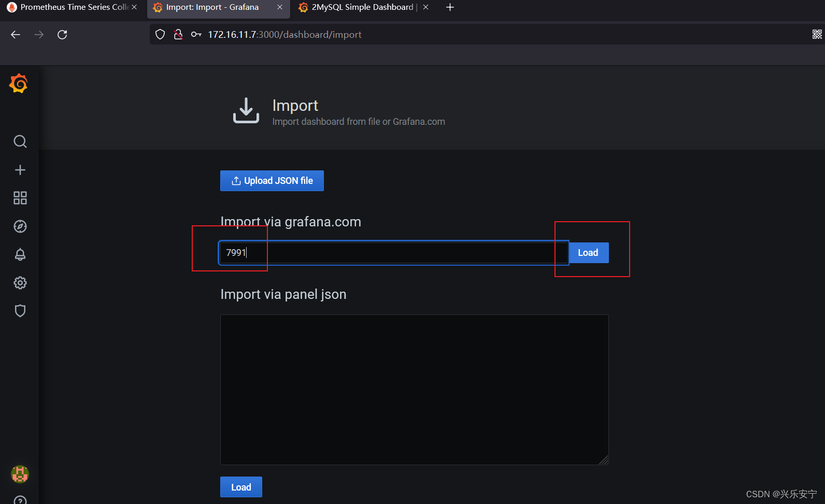Click the Upload JSON file button
This screenshot has height=504, width=825.
(x=272, y=181)
